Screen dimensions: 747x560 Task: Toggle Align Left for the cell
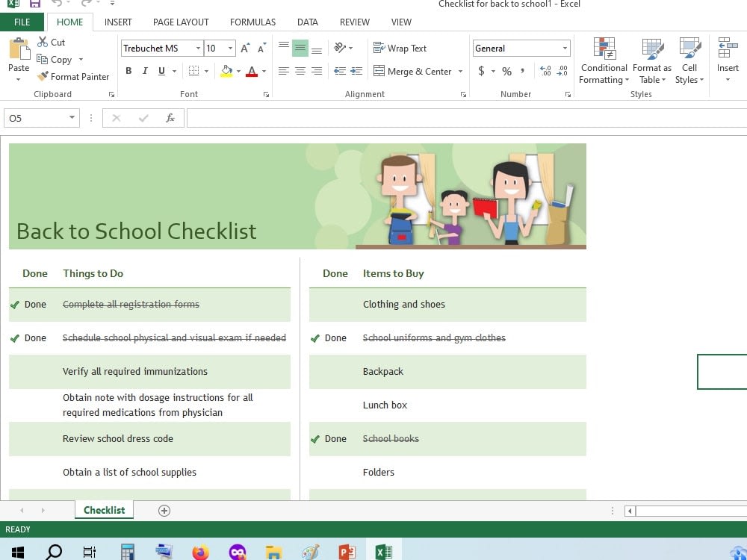pos(283,71)
